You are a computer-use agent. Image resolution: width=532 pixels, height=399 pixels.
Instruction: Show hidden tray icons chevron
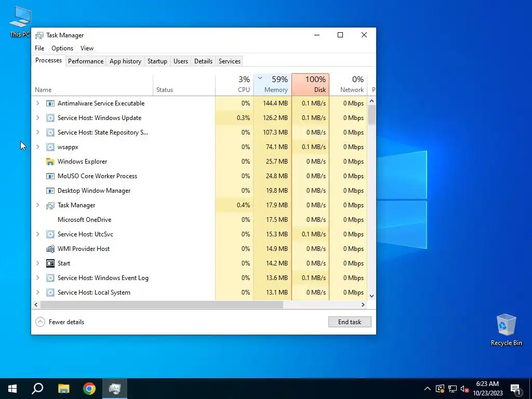[x=428, y=389]
